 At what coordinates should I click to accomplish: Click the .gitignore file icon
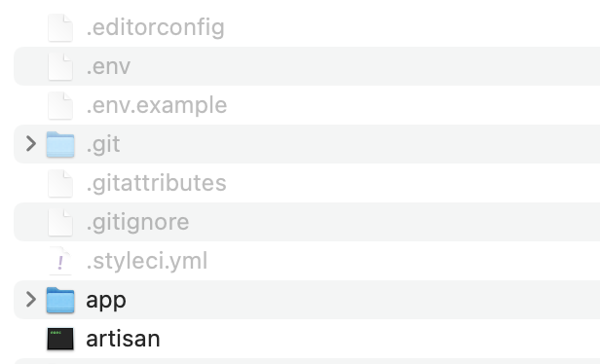(60, 222)
